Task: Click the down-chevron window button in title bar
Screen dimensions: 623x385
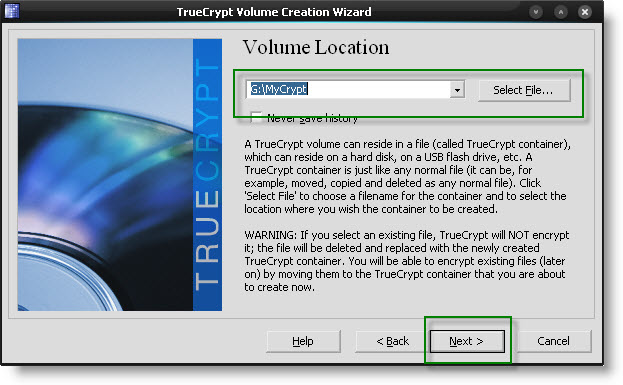Action: pyautogui.click(x=536, y=12)
